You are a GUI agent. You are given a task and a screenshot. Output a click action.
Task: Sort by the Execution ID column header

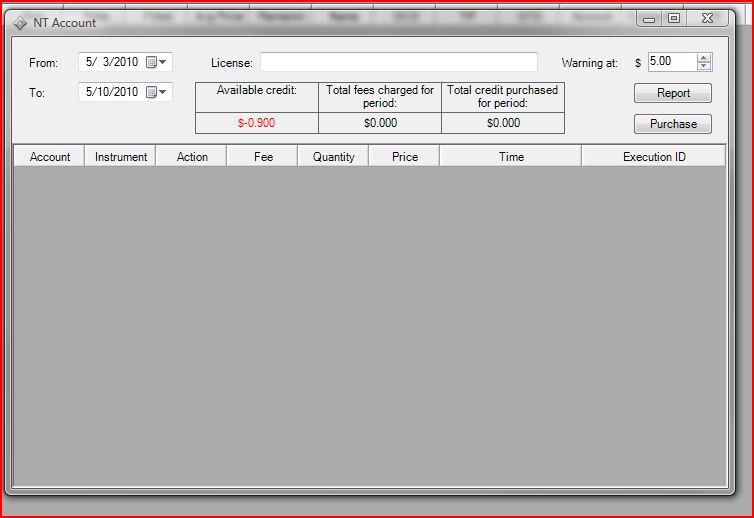tap(654, 157)
